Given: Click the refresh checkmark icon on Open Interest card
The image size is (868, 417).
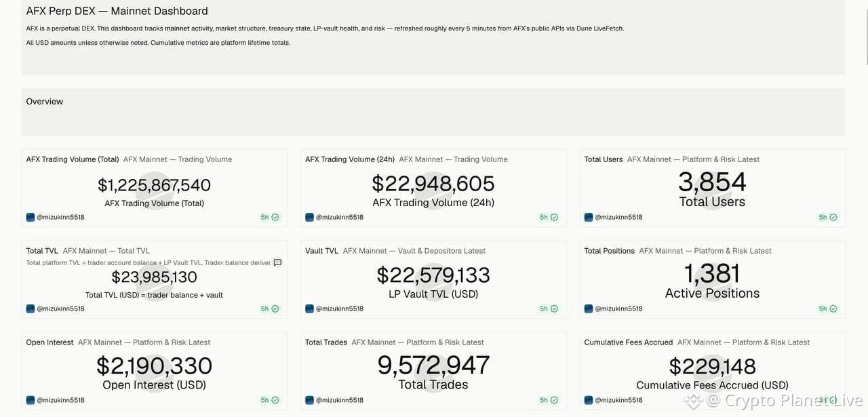Looking at the screenshot, I should [275, 401].
